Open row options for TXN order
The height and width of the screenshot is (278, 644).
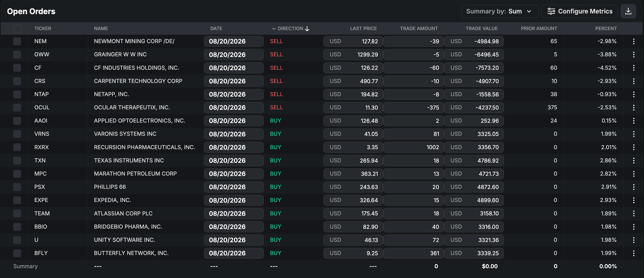click(634, 161)
